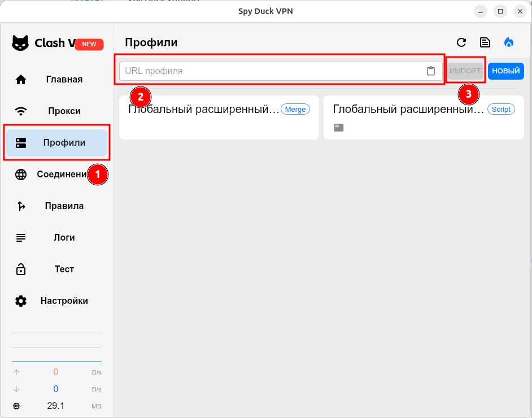Viewport: 532px width, 418px height.
Task: Open Настройки settings
Action: pos(56,301)
